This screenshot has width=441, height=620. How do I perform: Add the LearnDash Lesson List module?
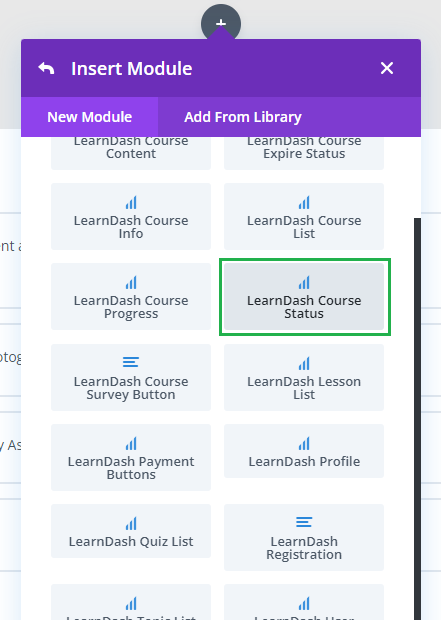(304, 377)
